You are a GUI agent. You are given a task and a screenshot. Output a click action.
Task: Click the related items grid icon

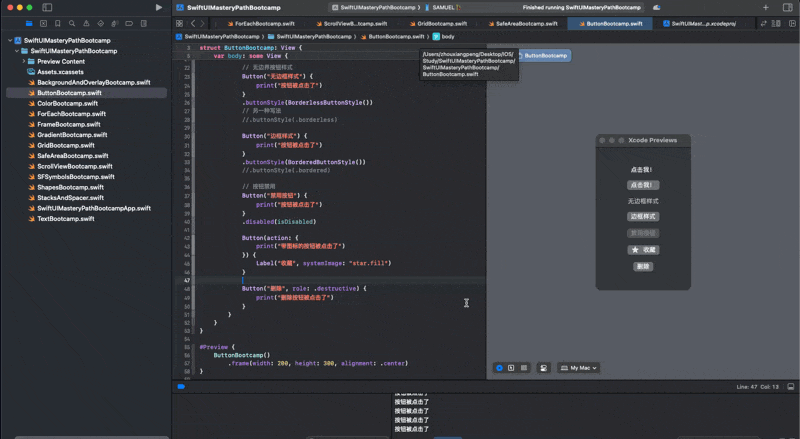(179, 22)
